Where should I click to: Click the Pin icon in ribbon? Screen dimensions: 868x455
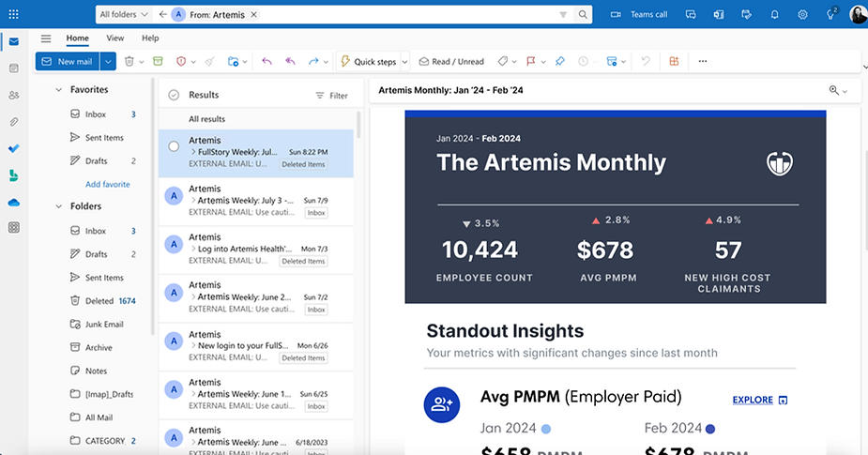click(x=559, y=61)
